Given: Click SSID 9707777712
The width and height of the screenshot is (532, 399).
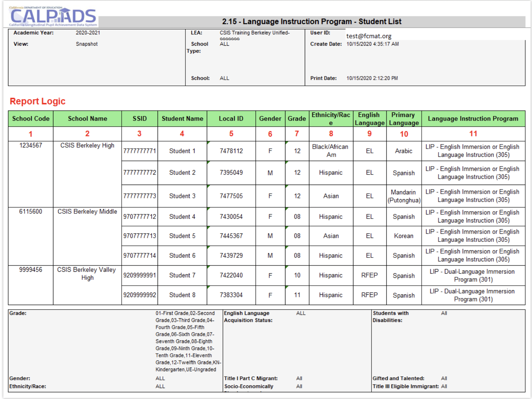Looking at the screenshot, I should point(139,217).
